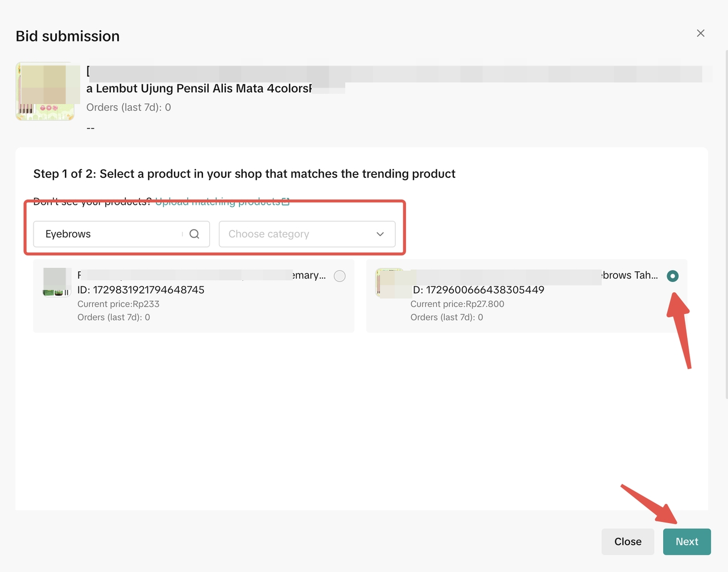Dismiss the Bid submission dialog with X icon
728x572 pixels.
(701, 33)
